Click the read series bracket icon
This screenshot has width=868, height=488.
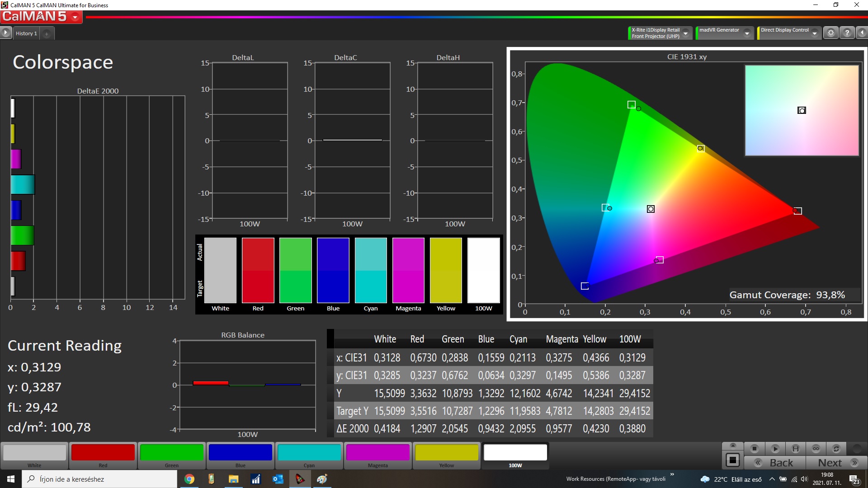(796, 449)
